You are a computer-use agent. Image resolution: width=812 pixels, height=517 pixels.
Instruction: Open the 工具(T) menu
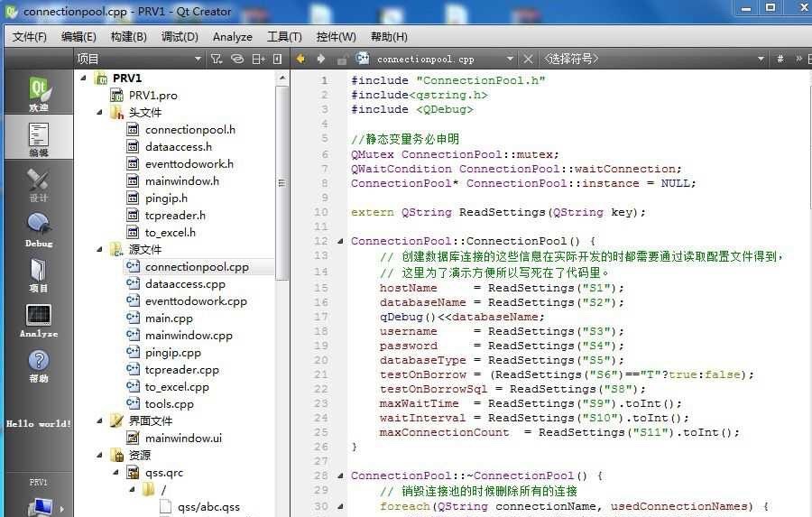pos(284,37)
